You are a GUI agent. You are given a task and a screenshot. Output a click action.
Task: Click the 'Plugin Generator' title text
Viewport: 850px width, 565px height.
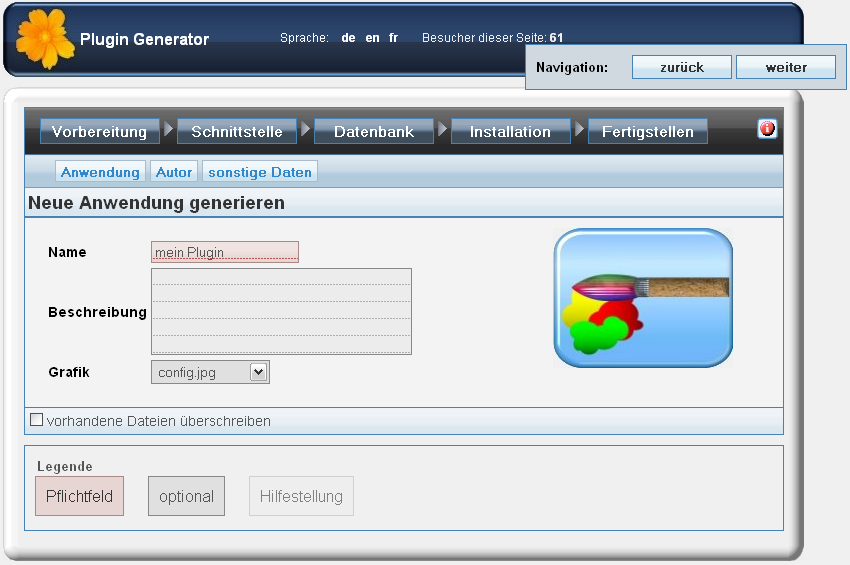(144, 39)
